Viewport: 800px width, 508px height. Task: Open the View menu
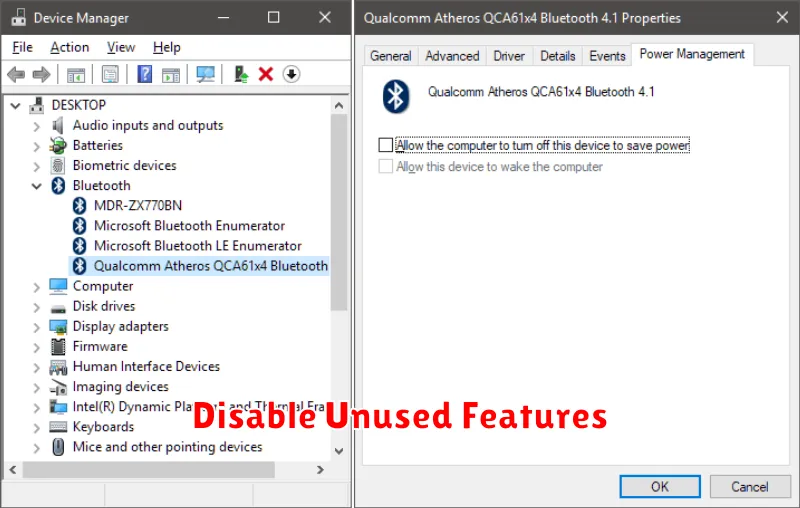coord(121,47)
